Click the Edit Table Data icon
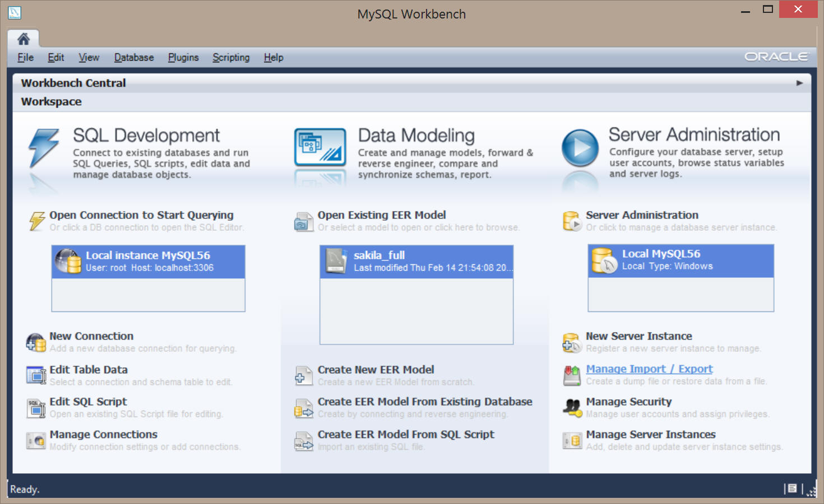824x504 pixels. [36, 375]
